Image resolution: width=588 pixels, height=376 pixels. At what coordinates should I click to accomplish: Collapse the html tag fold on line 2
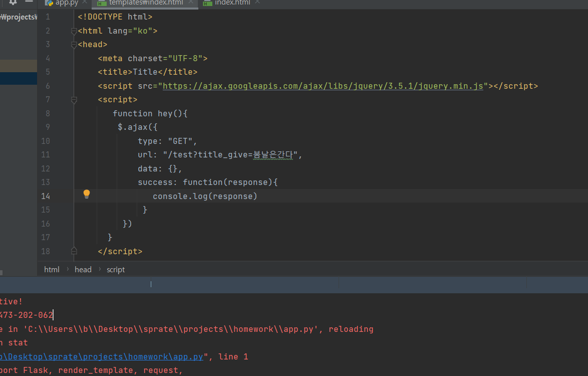click(74, 31)
